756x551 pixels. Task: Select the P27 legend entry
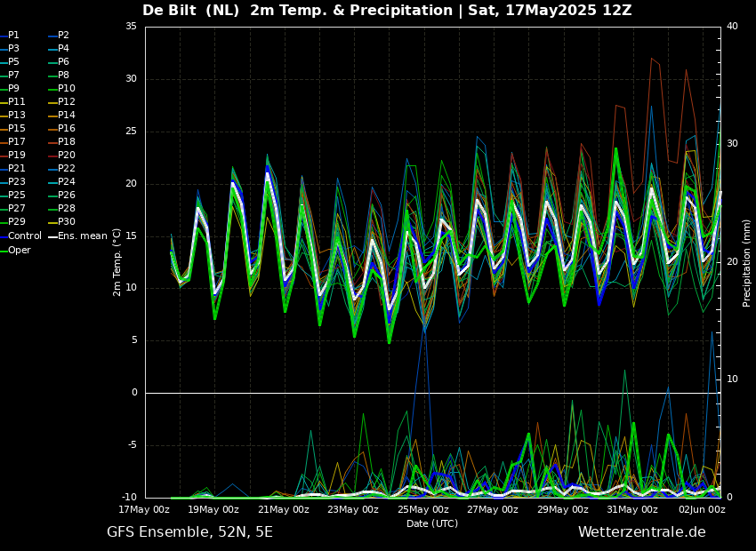(17, 209)
